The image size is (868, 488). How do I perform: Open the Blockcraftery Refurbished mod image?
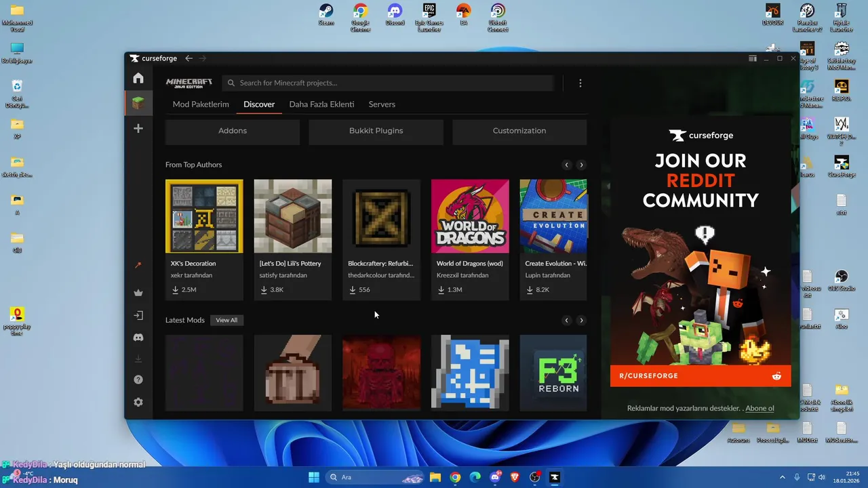coord(381,216)
